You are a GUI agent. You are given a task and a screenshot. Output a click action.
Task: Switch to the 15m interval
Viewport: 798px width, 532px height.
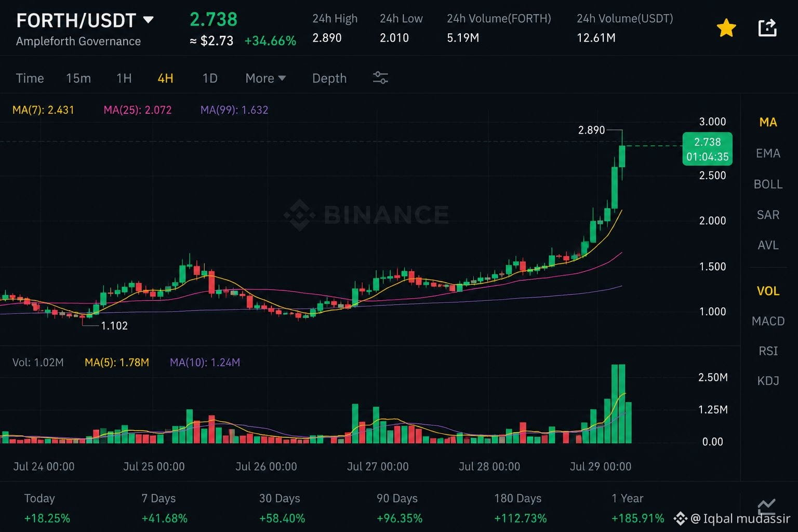[78, 78]
